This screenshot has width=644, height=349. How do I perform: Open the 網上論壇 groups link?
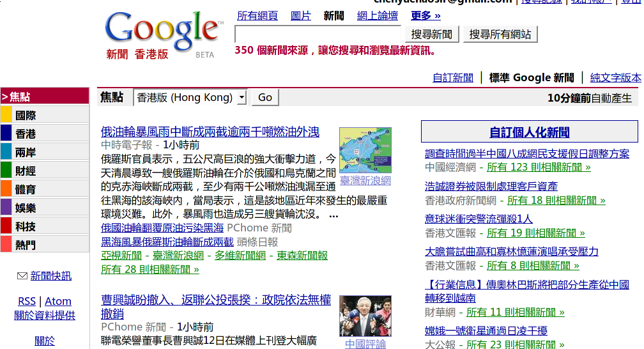(x=378, y=15)
